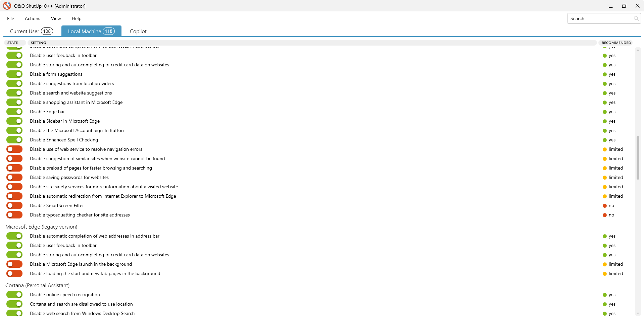Switch off Disable Enhanced Spell Checking
644x319 pixels.
14,140
